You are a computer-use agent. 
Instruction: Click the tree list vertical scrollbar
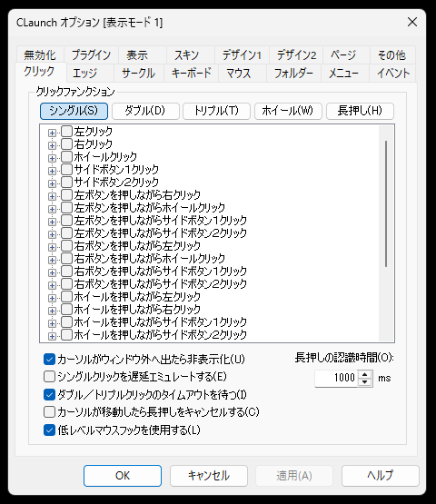[386, 203]
